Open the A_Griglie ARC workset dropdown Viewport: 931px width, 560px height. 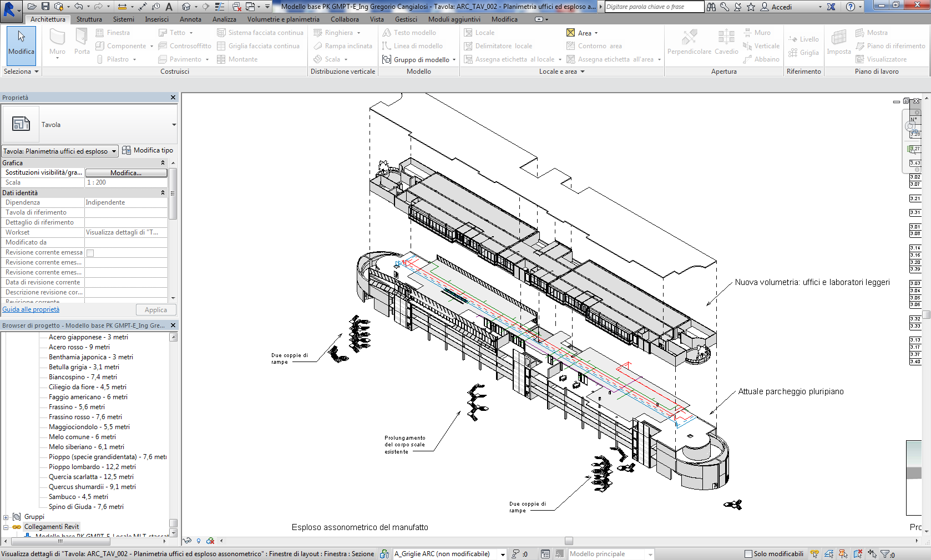(503, 554)
